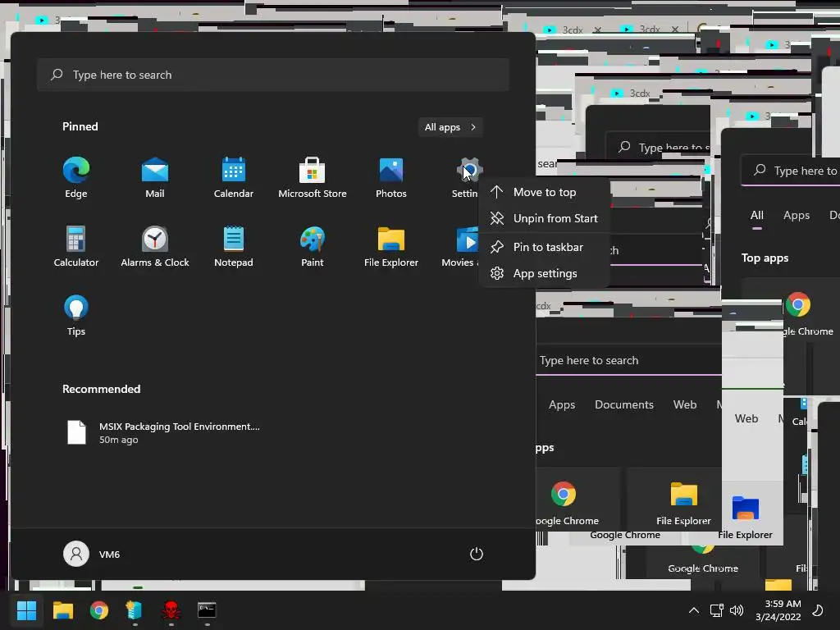Screen dimensions: 840x630
Task: Open the Calendar pinned app
Action: [x=234, y=178]
